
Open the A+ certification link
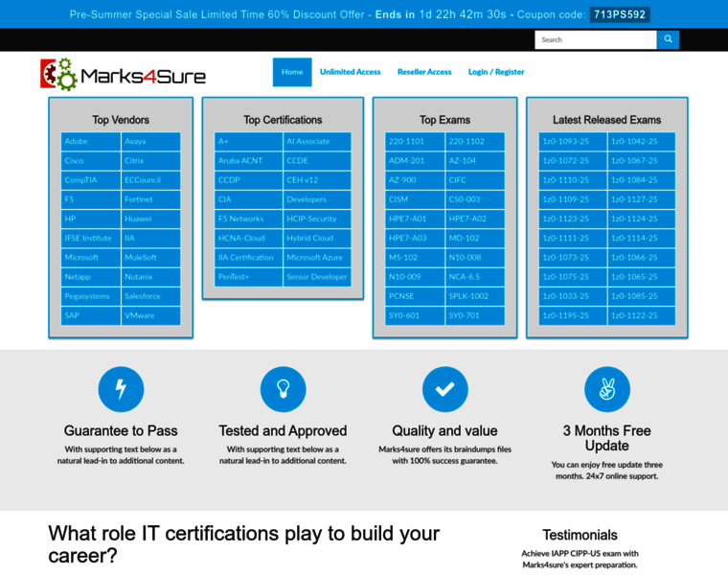click(x=248, y=141)
